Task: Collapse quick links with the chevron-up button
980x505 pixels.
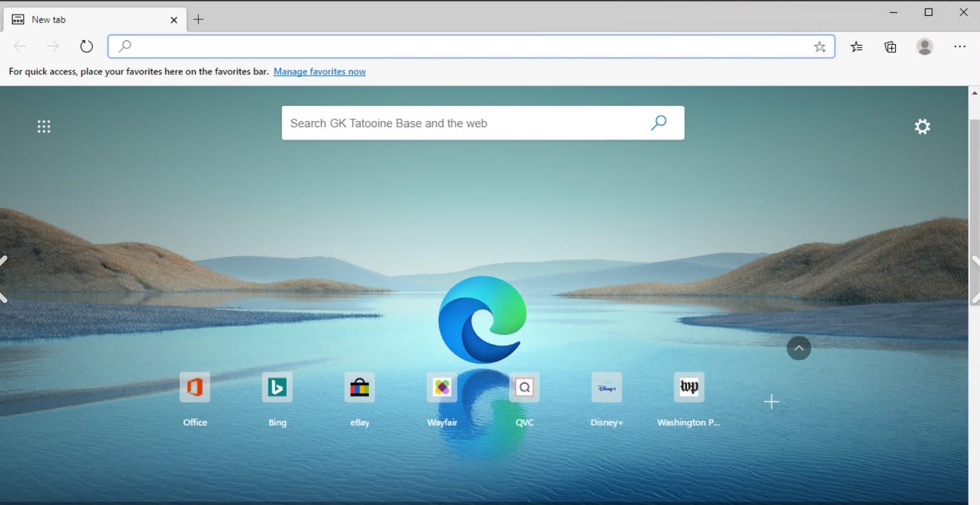Action: 799,348
